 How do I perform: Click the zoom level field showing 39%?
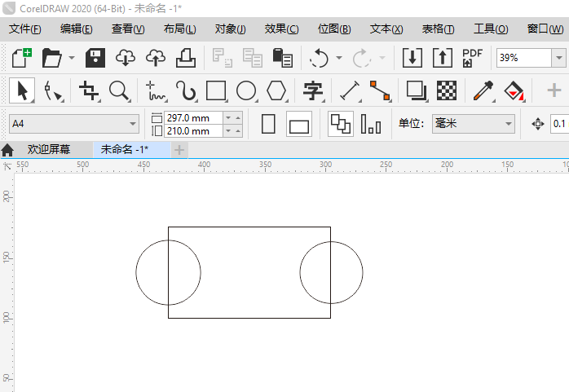coord(523,58)
